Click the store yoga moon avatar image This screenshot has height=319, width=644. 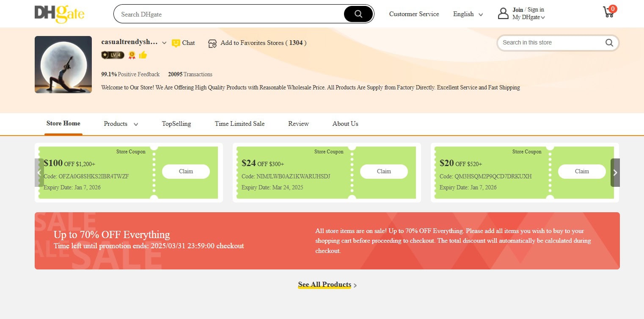coord(63,64)
